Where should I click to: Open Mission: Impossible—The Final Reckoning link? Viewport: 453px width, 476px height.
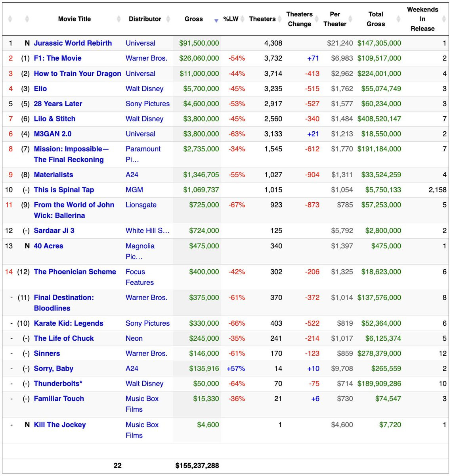[71, 154]
